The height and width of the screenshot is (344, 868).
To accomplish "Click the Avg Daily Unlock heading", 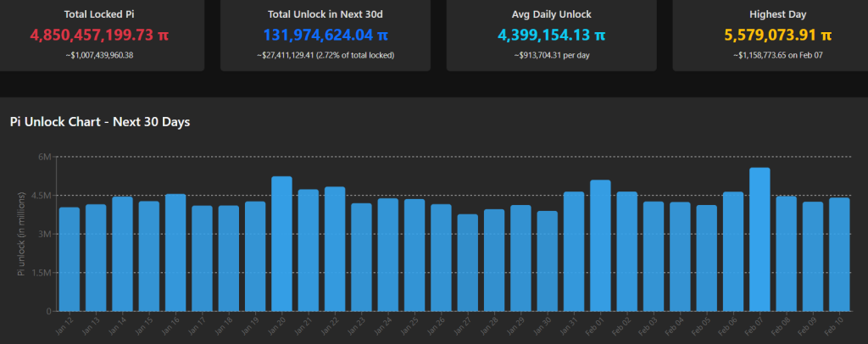I will pos(552,14).
